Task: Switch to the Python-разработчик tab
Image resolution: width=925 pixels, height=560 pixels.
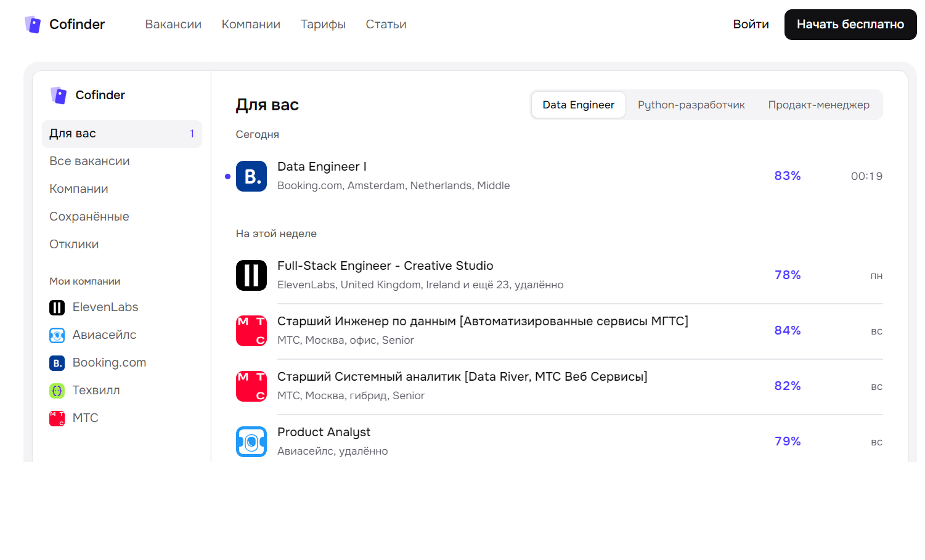Action: pyautogui.click(x=691, y=105)
